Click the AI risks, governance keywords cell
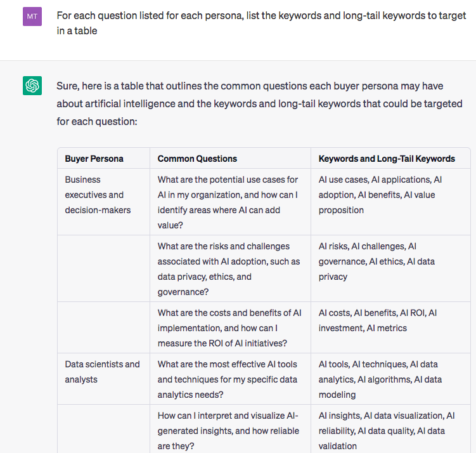This screenshot has width=476, height=453. point(390,268)
